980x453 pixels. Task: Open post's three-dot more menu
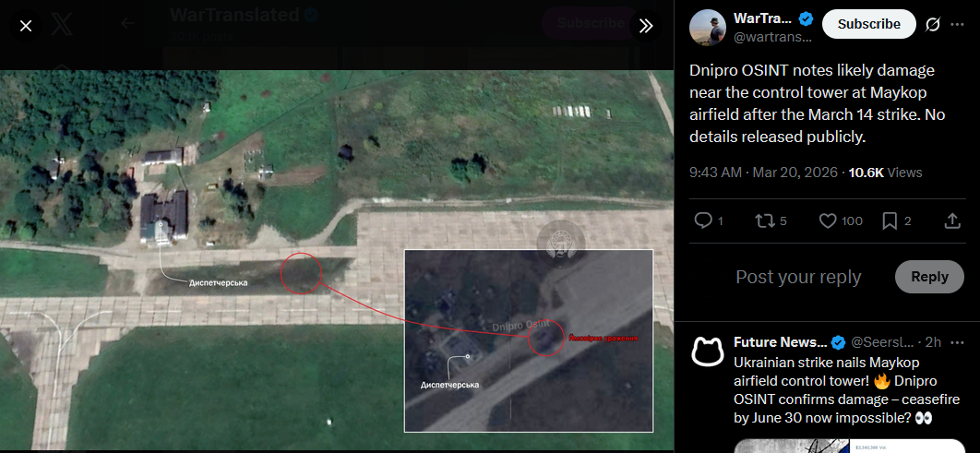tap(957, 24)
